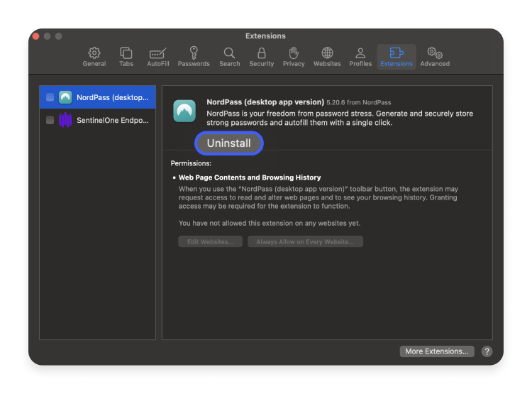Click the SentinelOne purple icon in the sidebar
532x394 pixels.
pos(65,120)
